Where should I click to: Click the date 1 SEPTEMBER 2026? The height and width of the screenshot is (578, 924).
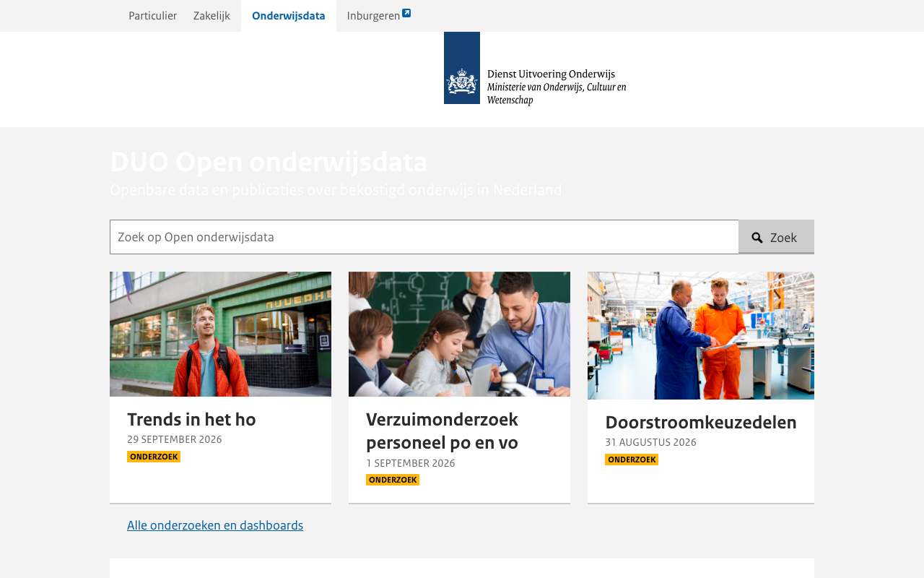click(411, 463)
